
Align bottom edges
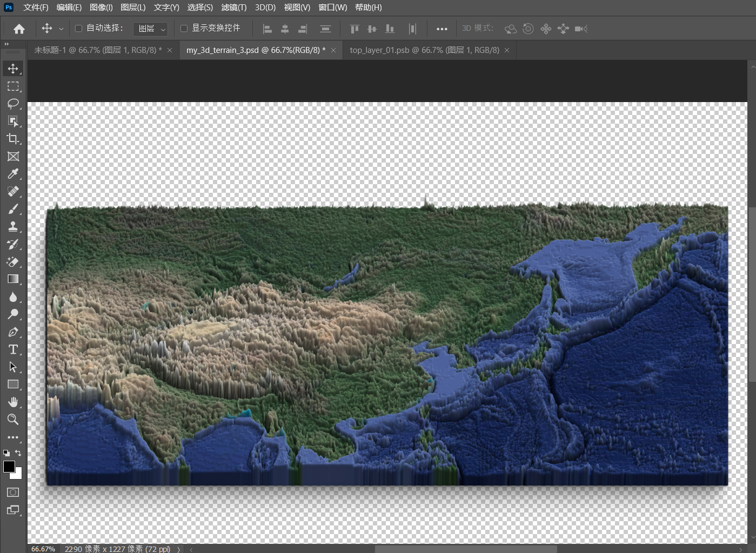390,29
